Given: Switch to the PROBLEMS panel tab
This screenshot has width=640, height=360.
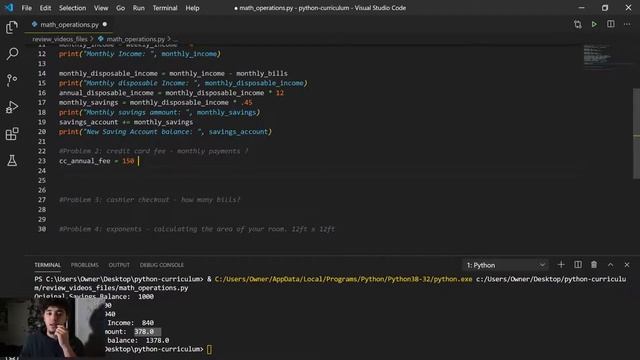Looking at the screenshot, I should point(84,265).
